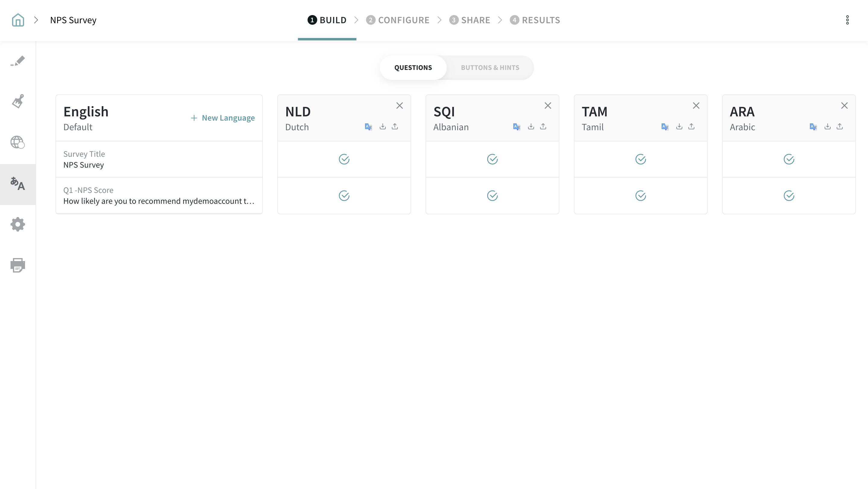Open the globe icon in sidebar
This screenshot has height=489, width=868.
click(x=17, y=142)
